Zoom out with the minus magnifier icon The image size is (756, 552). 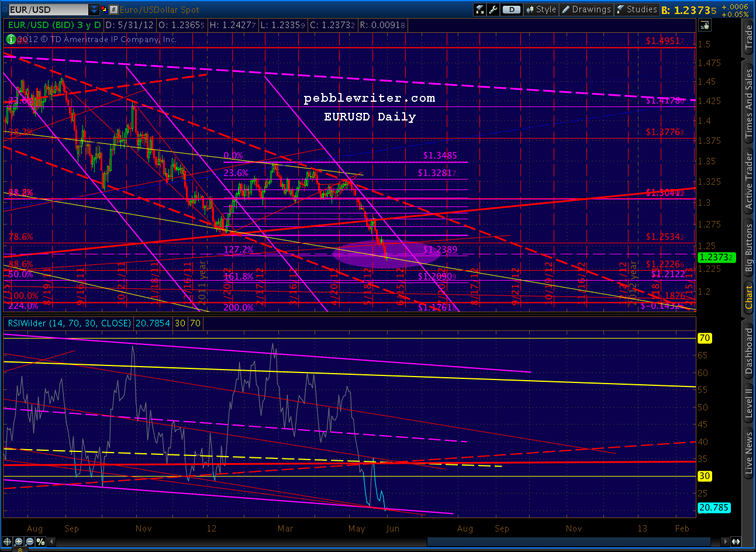[x=29, y=541]
